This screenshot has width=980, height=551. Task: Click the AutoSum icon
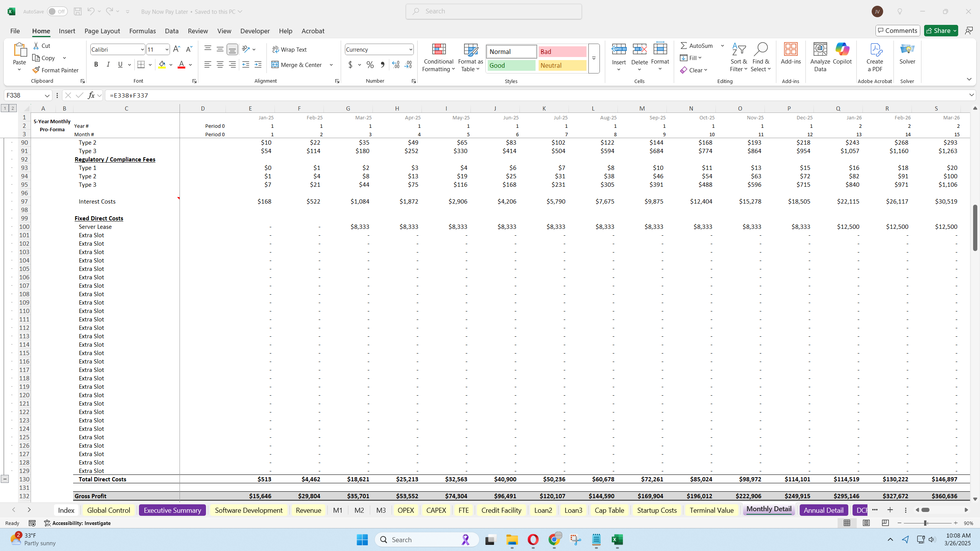tap(685, 46)
